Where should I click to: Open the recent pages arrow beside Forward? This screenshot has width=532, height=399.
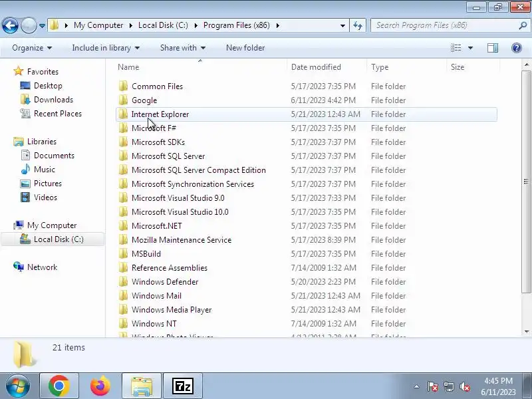[42, 26]
